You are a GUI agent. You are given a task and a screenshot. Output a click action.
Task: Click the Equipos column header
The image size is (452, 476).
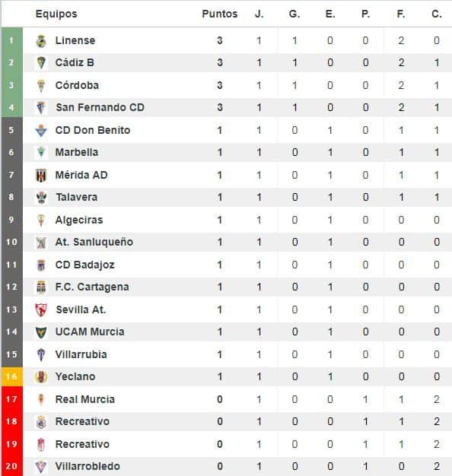coord(56,14)
